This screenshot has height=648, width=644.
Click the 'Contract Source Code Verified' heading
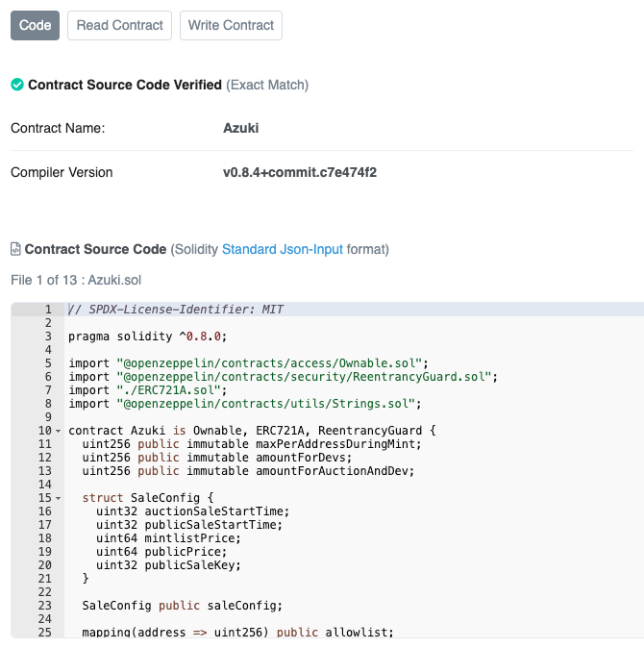pyautogui.click(x=125, y=85)
